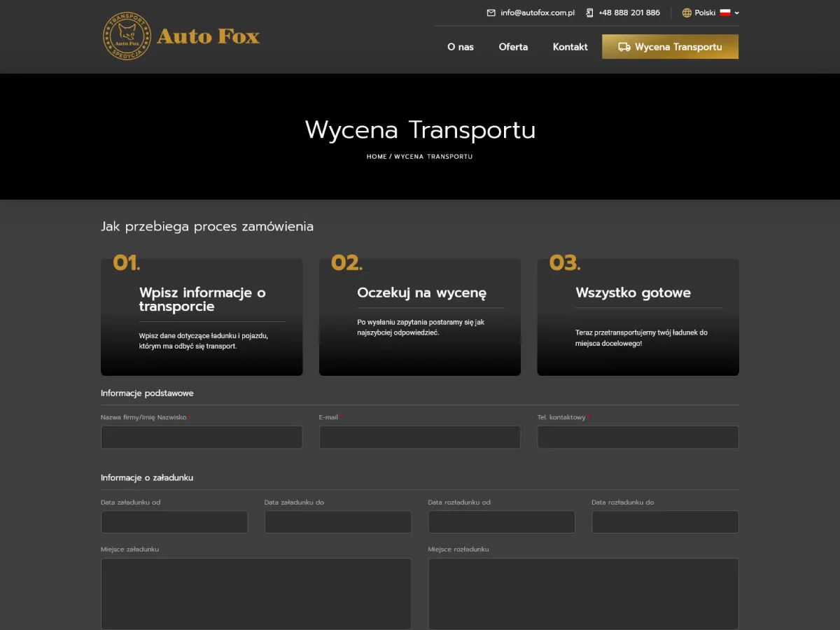Follow the HOME breadcrumb link
Image resolution: width=840 pixels, height=630 pixels.
tap(377, 157)
